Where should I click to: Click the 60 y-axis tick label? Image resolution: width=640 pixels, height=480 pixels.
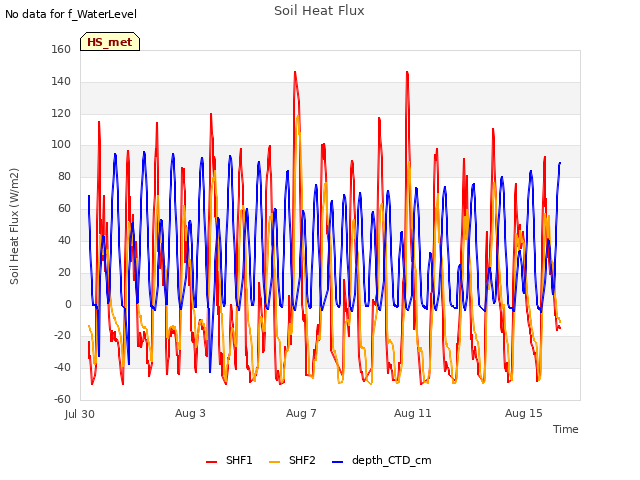point(64,208)
